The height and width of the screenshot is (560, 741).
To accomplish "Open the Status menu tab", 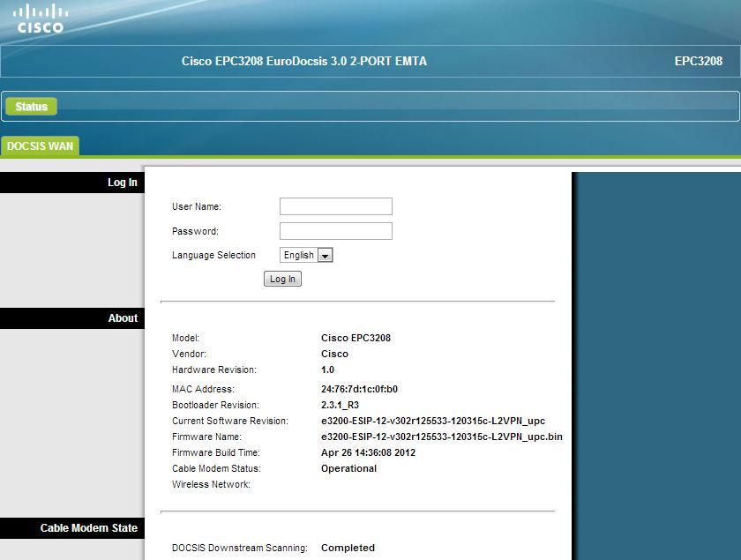I will 31,107.
